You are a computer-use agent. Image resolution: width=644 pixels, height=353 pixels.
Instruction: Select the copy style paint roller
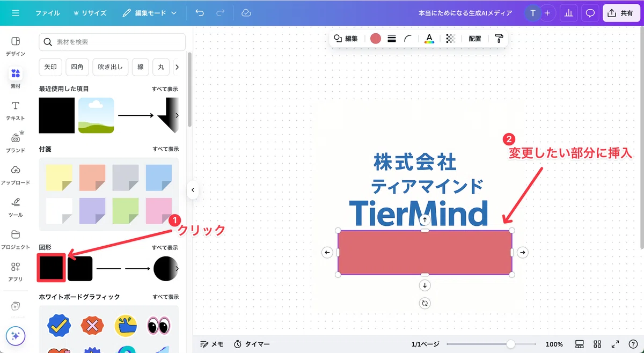(499, 38)
